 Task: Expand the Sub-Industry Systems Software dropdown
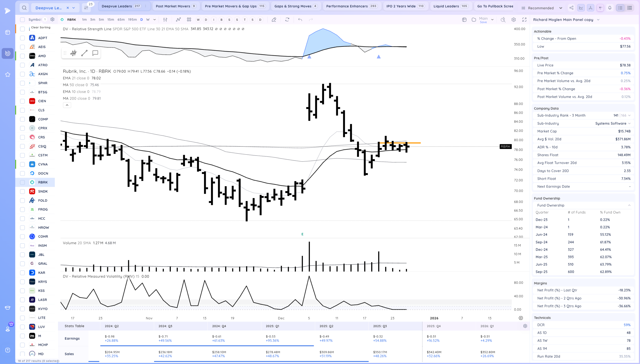[629, 123]
